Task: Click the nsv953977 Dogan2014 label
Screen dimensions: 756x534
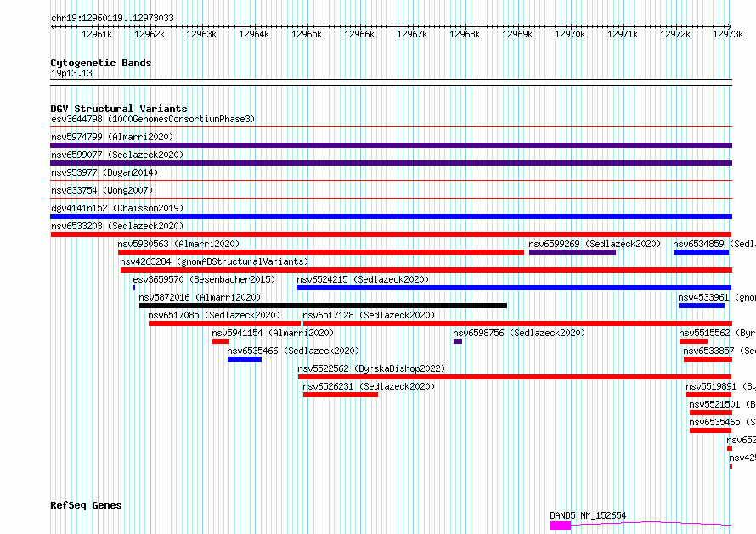Action: [104, 172]
